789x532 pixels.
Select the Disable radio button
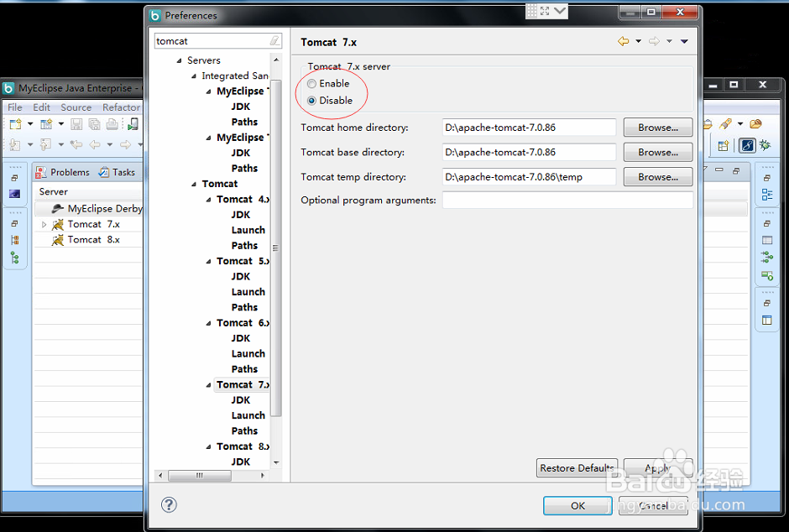(x=311, y=101)
